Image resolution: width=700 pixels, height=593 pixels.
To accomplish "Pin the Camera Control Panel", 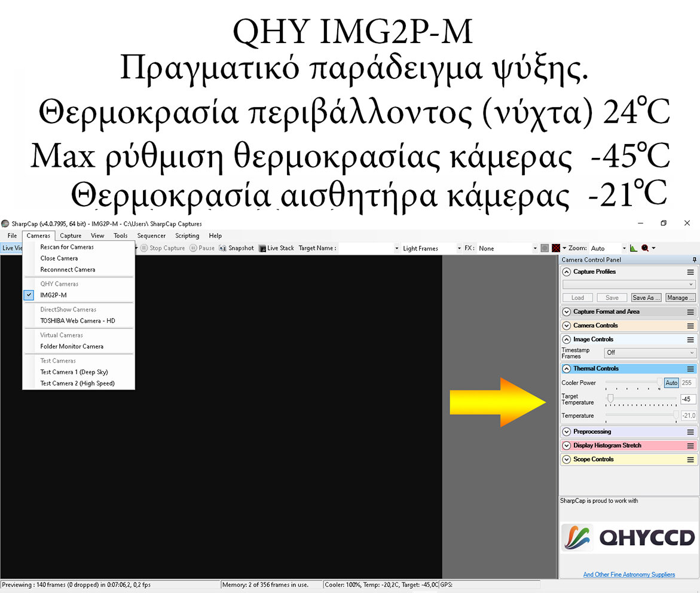I will 694,260.
